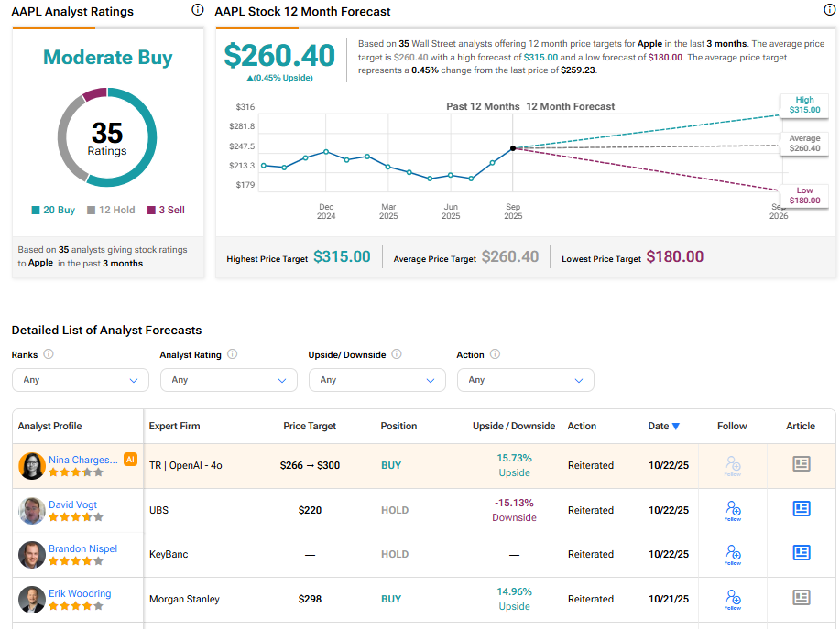Screen dimensions: 840x629
Task: Click info icon beside 12 Month Forecast title
Action: point(830,10)
